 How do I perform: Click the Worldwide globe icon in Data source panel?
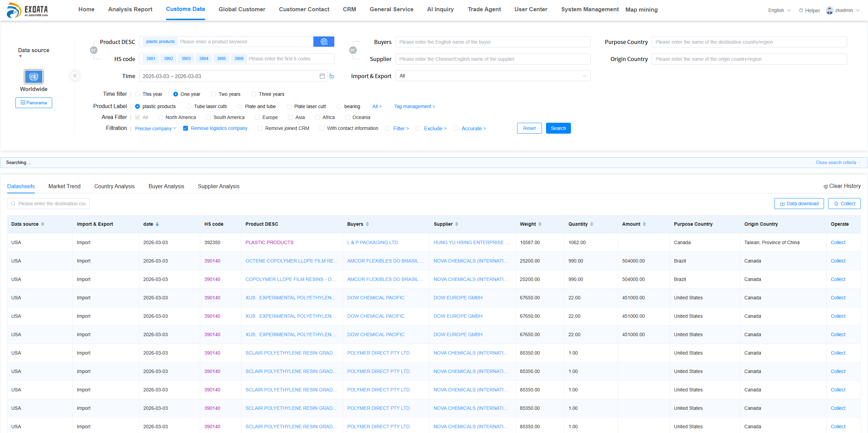33,76
